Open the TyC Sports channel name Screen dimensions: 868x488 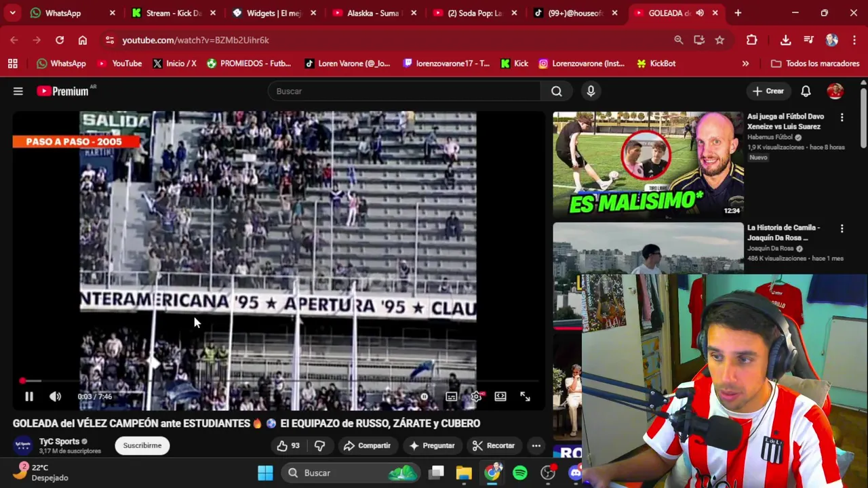(59, 441)
